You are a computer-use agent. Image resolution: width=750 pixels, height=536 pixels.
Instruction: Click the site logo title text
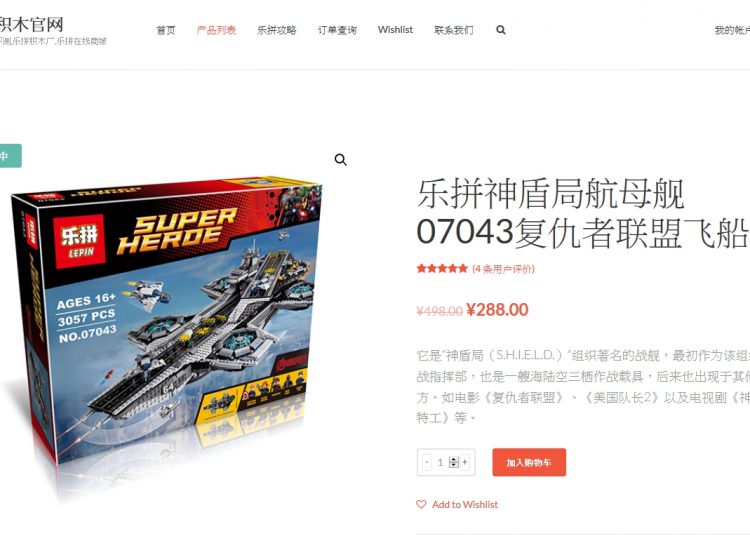pyautogui.click(x=31, y=24)
